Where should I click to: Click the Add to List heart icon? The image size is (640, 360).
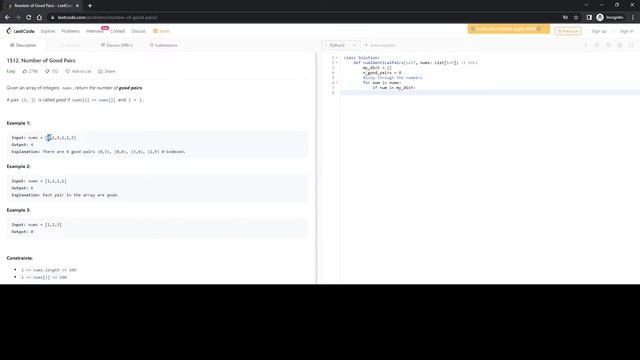coord(68,71)
